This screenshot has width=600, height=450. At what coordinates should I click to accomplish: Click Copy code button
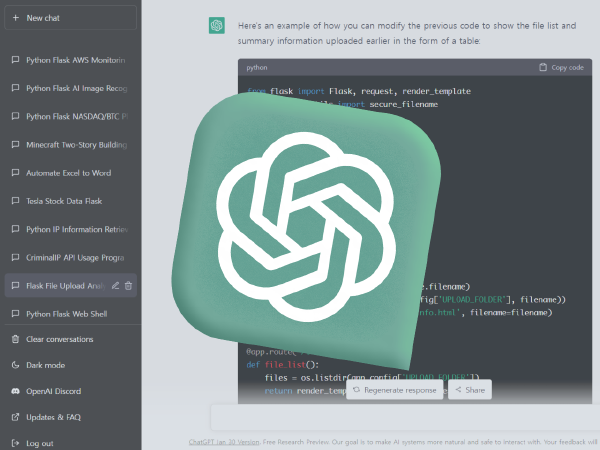tap(561, 67)
